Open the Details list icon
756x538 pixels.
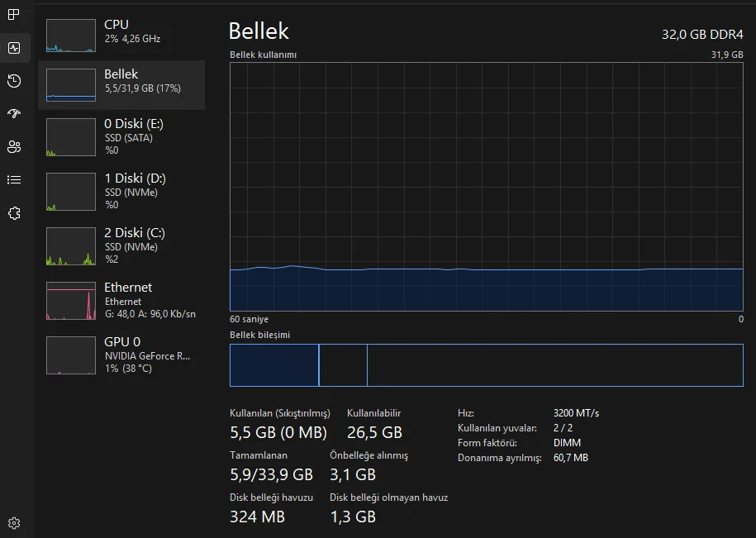[x=14, y=180]
